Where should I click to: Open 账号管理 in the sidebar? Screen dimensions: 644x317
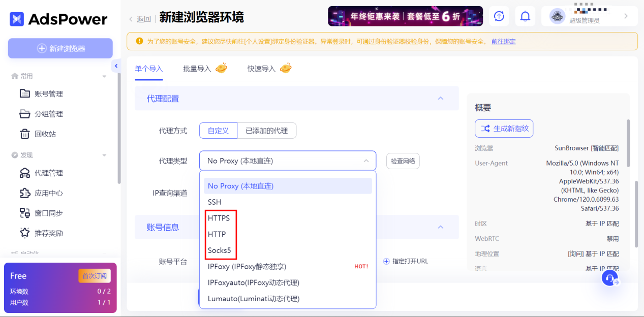[49, 93]
